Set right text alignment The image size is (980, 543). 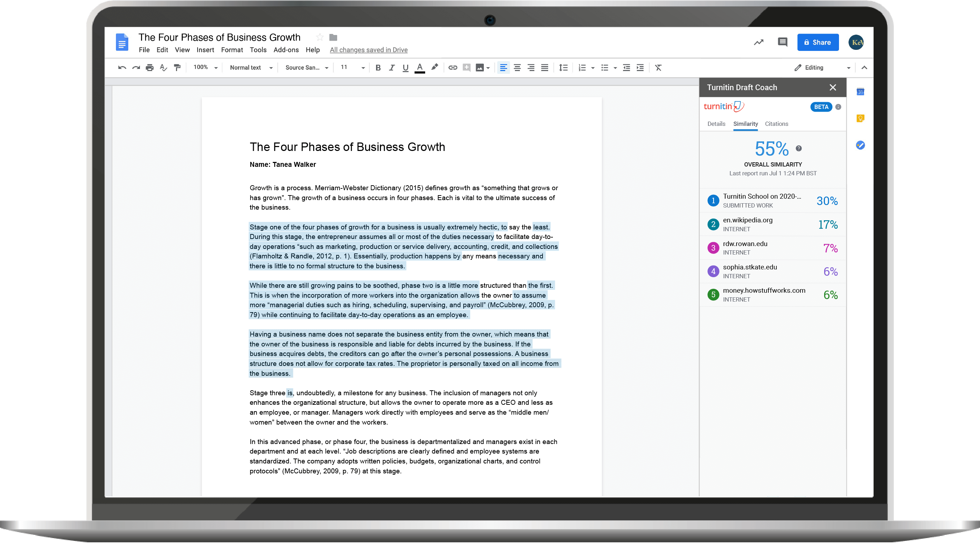pos(531,68)
